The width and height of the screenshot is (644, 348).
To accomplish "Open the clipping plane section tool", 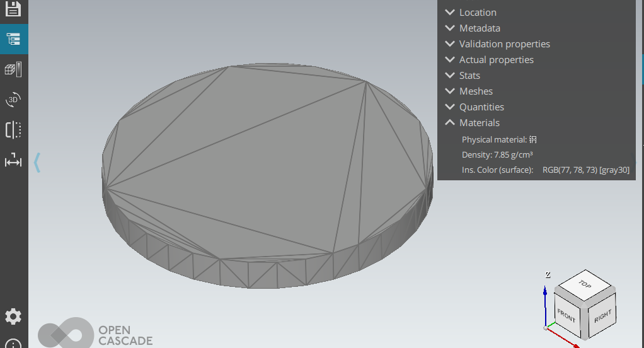I will tap(13, 130).
